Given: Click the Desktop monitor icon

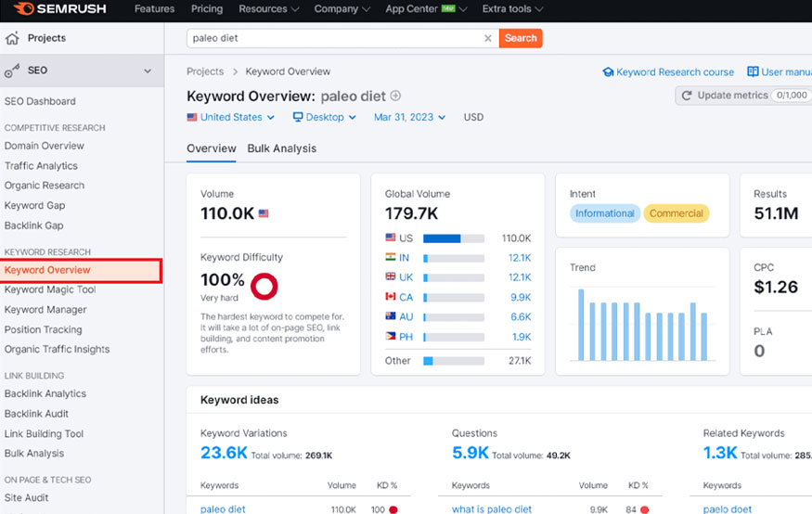Looking at the screenshot, I should 298,117.
